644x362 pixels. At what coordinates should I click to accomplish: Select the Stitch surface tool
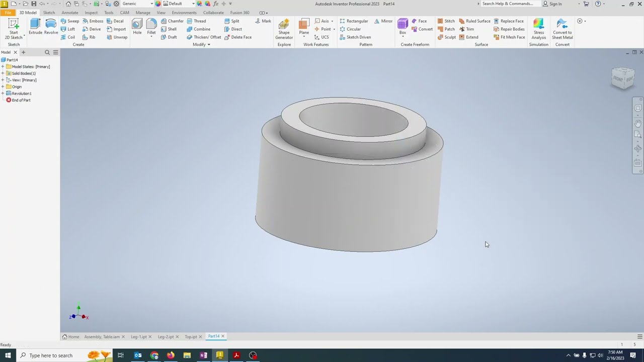point(446,21)
